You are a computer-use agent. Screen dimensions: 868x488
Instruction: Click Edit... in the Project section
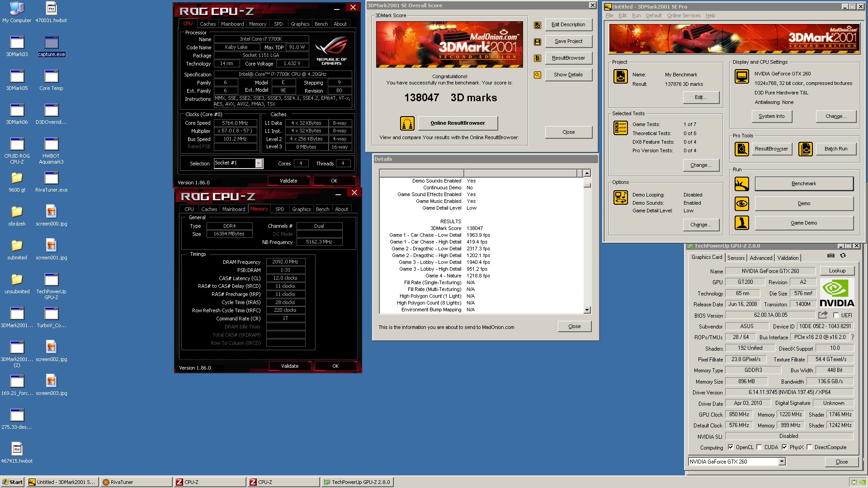[700, 98]
